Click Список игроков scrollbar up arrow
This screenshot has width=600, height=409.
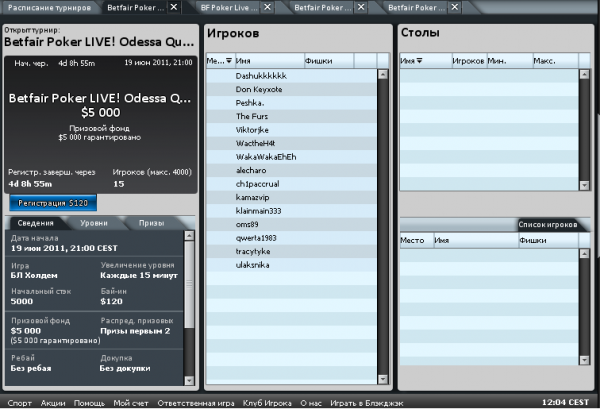tap(584, 253)
